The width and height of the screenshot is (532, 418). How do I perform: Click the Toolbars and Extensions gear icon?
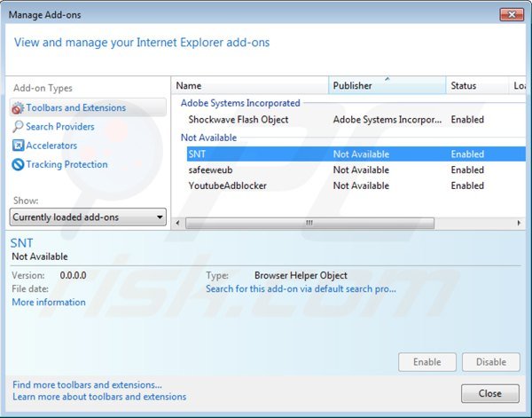(18, 108)
